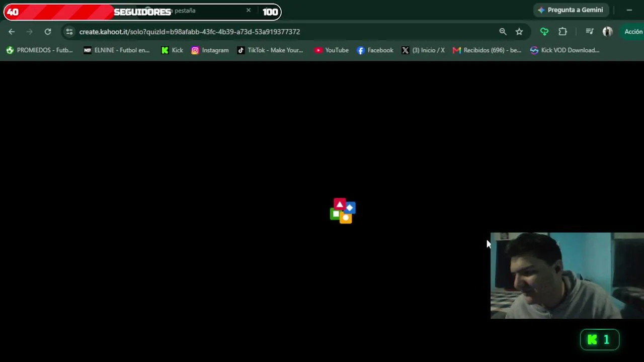Image resolution: width=644 pixels, height=362 pixels.
Task: Open the Extensions puzzle piece menu
Action: [x=562, y=32]
